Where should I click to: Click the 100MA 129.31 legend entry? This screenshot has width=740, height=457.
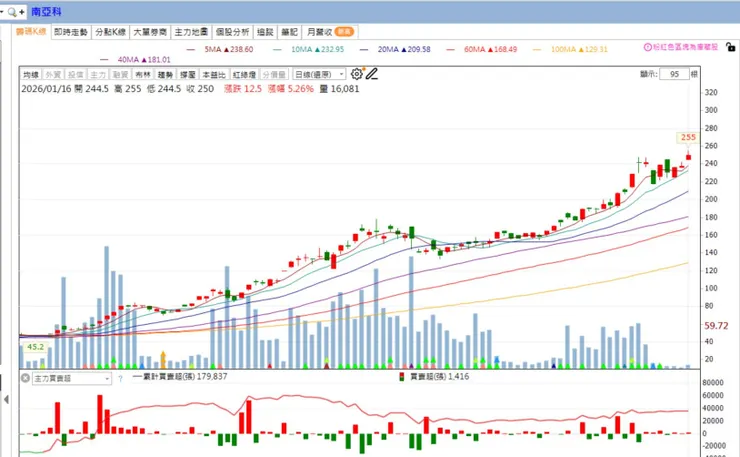click(571, 49)
